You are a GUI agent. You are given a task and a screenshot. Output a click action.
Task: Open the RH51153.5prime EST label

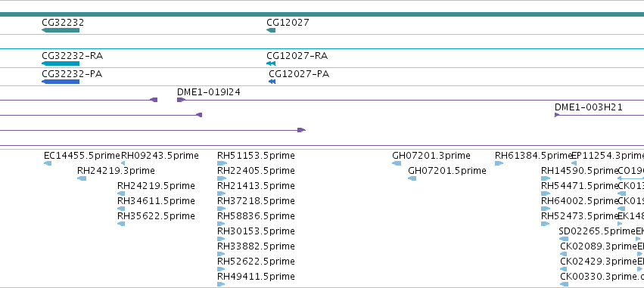[x=256, y=156]
